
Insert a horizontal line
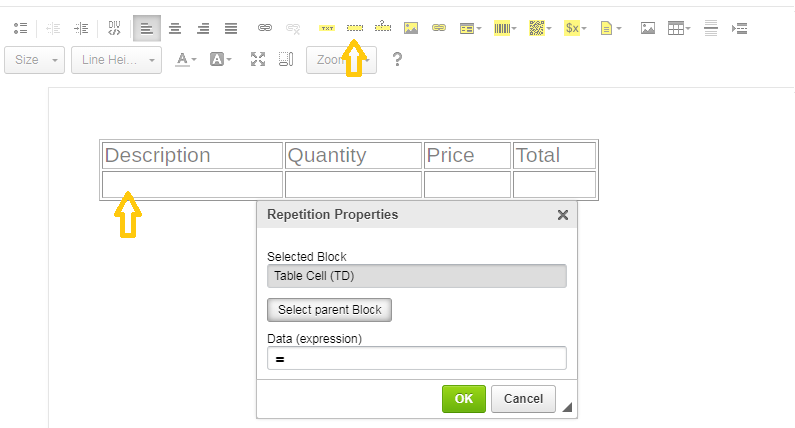tap(711, 28)
